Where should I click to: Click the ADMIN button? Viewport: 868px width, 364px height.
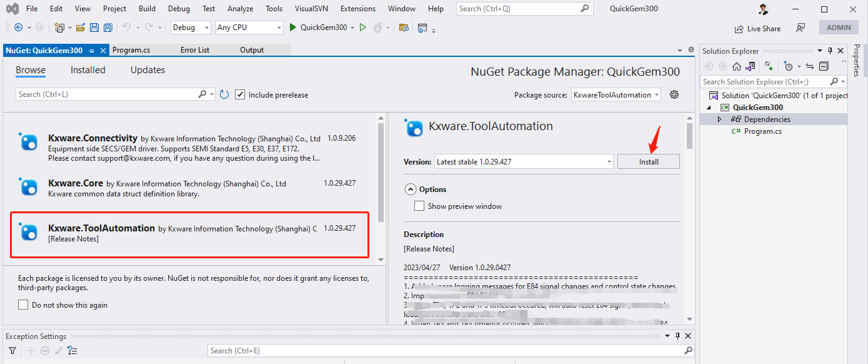point(839,28)
